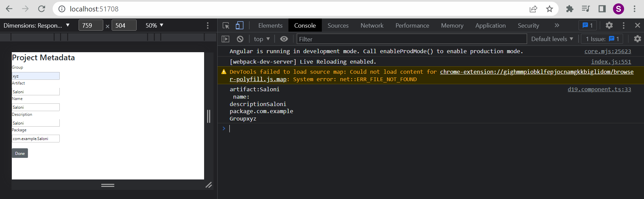Select 'package.com.example' console line
Screen dimensions: 644x199
pyautogui.click(x=261, y=111)
